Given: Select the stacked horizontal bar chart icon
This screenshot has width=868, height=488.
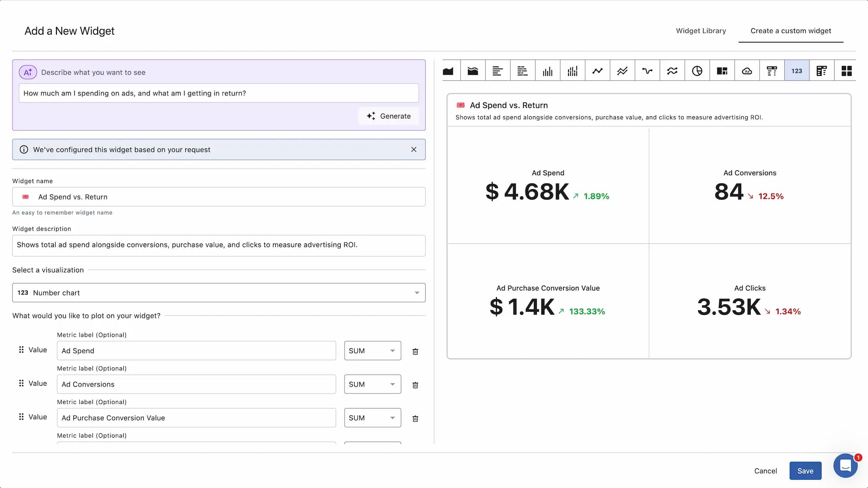Looking at the screenshot, I should [x=523, y=70].
